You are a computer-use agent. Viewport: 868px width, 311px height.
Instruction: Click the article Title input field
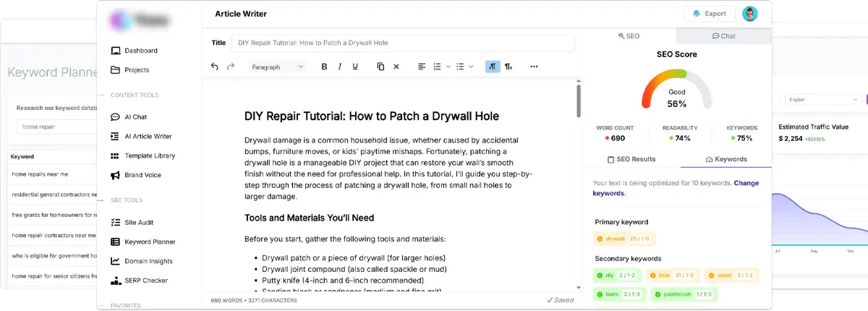403,43
